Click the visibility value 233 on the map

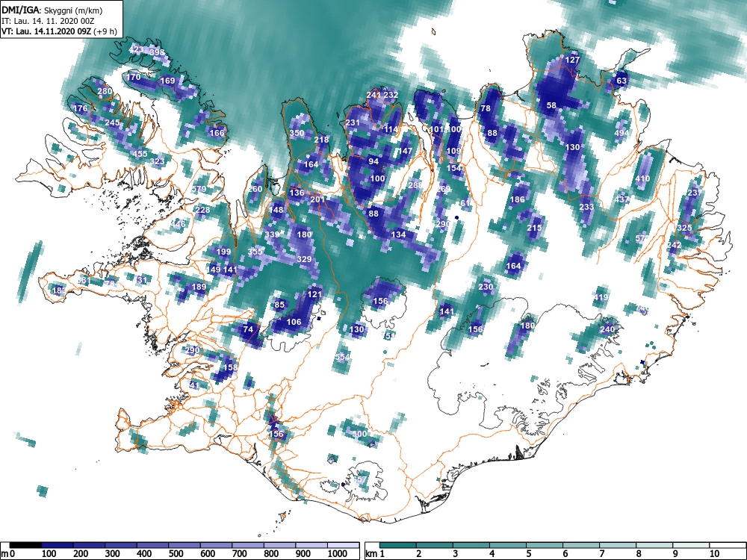coord(586,207)
